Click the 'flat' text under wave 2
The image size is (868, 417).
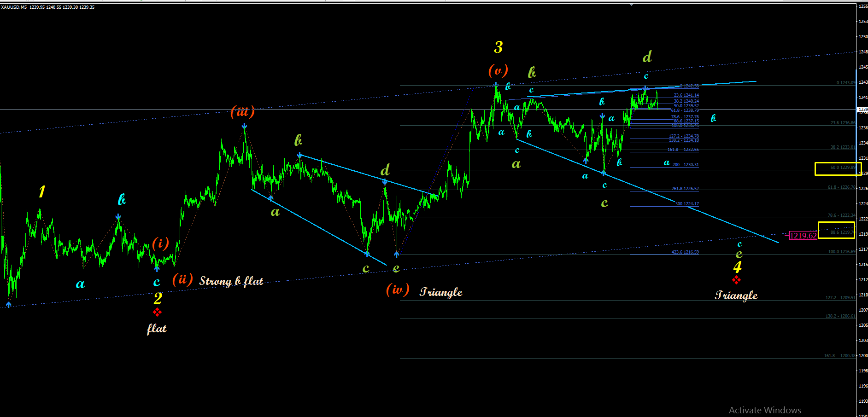[157, 328]
